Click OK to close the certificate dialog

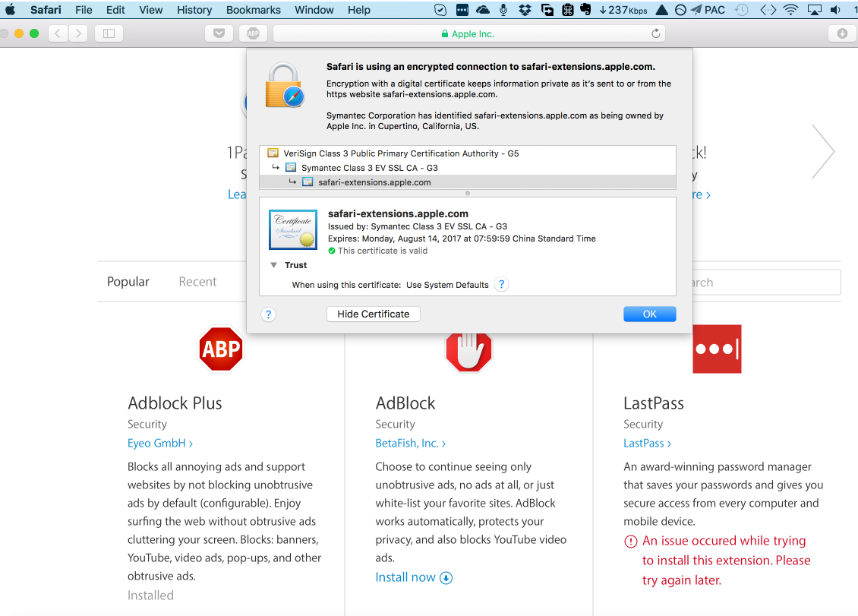pos(649,314)
